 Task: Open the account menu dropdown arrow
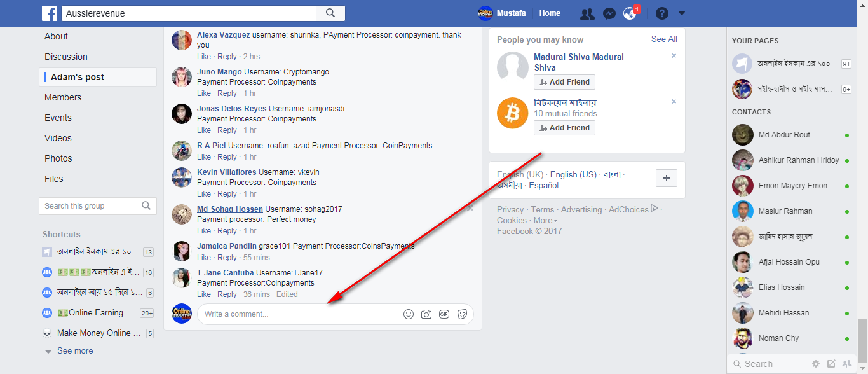tap(682, 13)
